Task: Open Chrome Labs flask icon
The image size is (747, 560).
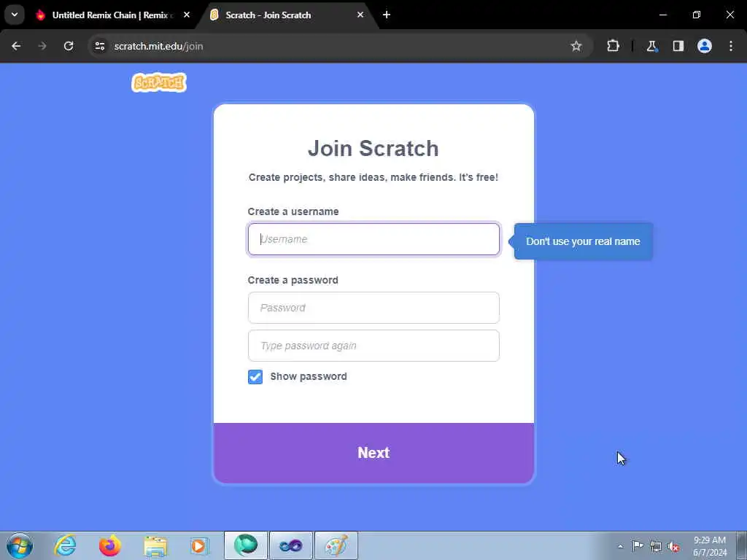Action: pos(651,46)
